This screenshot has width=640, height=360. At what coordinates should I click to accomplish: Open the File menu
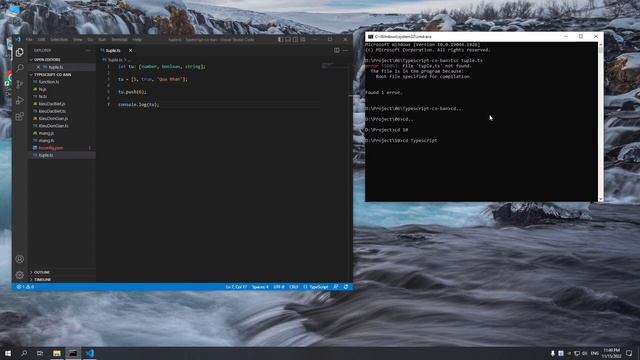tap(29, 40)
